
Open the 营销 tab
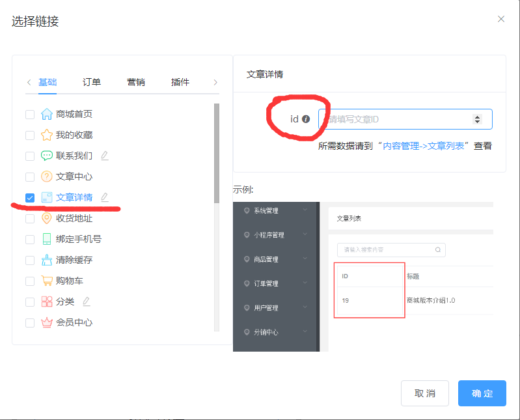coord(136,82)
